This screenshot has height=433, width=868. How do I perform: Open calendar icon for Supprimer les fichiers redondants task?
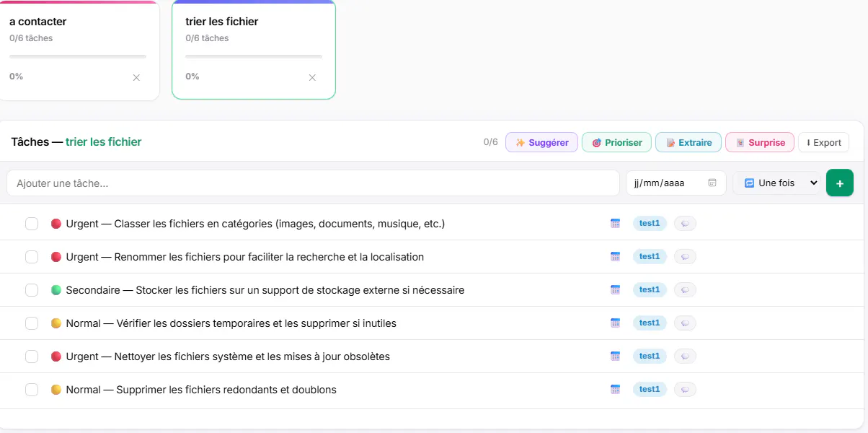(x=615, y=390)
